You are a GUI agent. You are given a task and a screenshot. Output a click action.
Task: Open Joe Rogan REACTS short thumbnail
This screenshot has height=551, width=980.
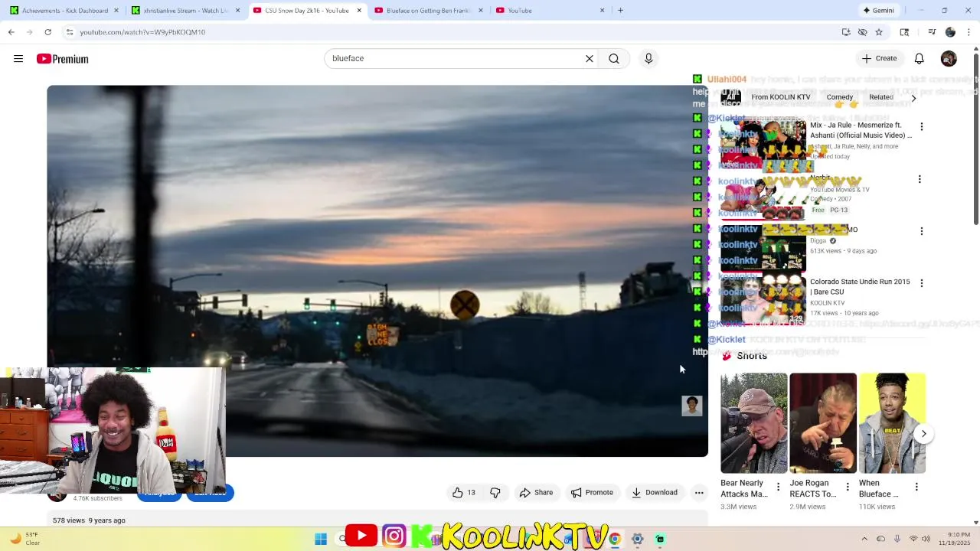pyautogui.click(x=823, y=423)
